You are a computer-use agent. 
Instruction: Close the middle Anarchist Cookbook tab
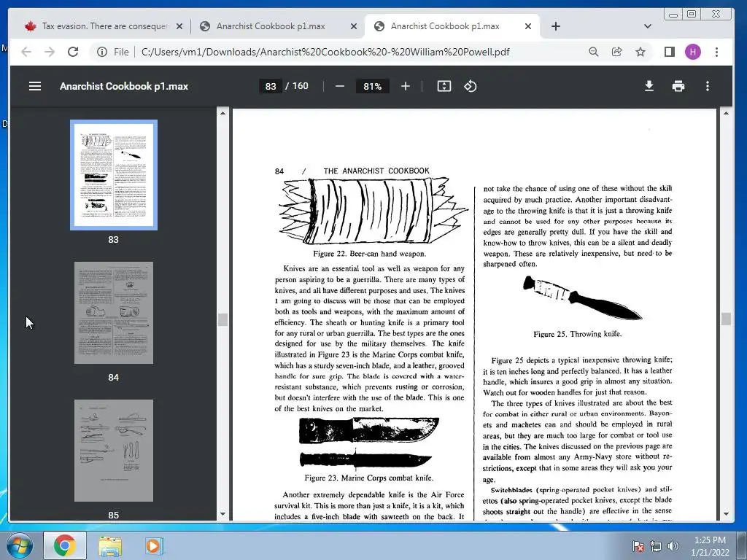pos(354,26)
